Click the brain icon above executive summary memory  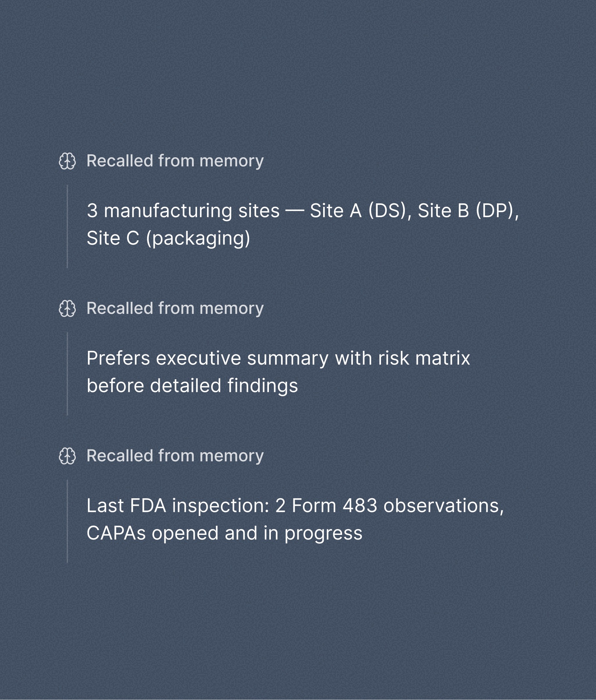point(67,308)
